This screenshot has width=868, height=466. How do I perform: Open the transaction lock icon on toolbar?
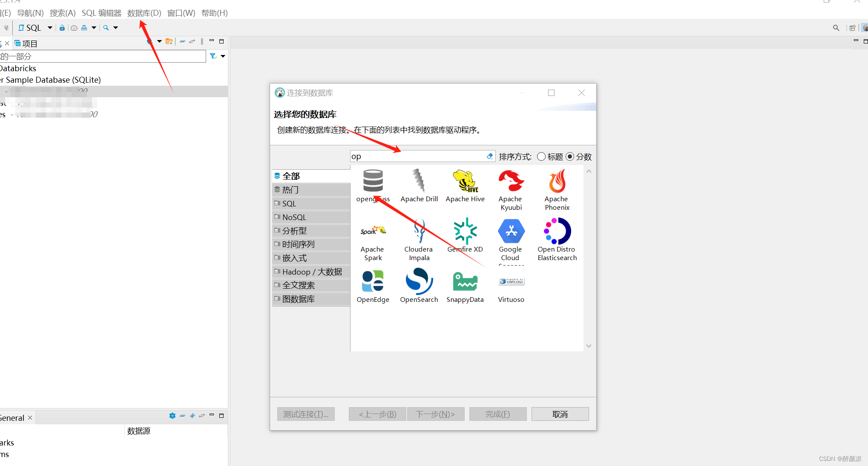tap(62, 27)
